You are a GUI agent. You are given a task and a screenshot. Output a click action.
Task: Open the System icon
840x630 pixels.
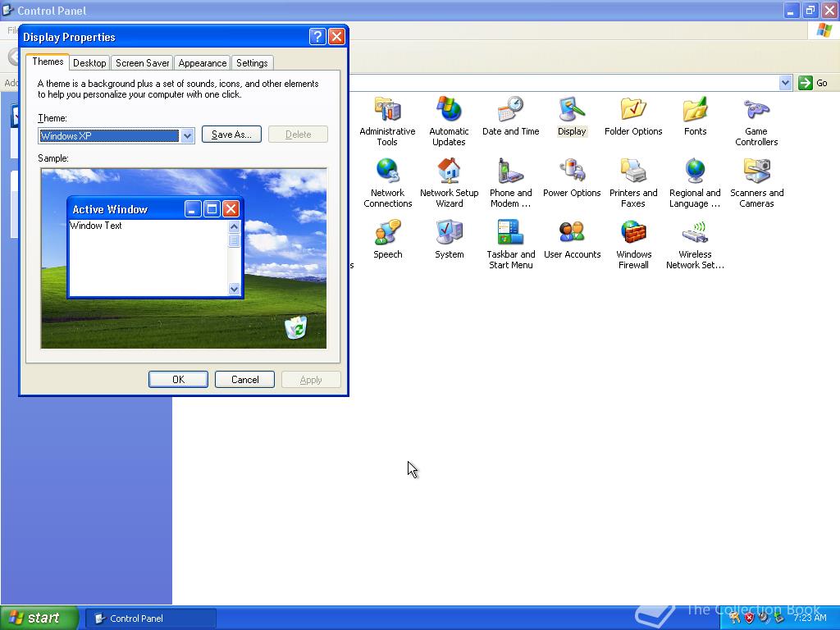(449, 232)
